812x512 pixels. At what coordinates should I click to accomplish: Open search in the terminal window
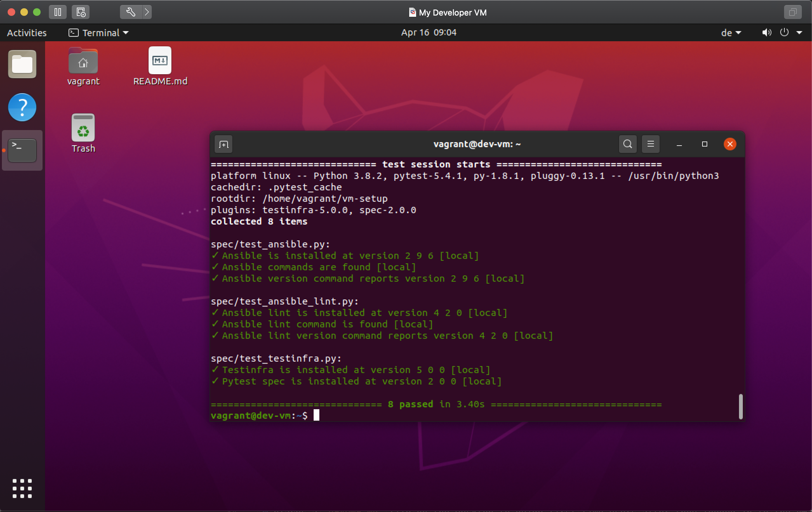(x=627, y=144)
